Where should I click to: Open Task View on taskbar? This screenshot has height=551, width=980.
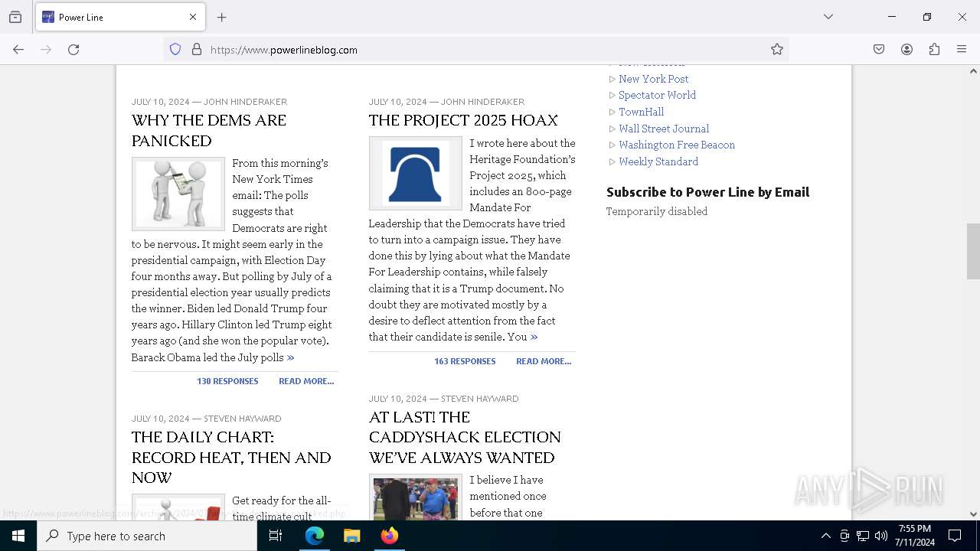point(276,536)
